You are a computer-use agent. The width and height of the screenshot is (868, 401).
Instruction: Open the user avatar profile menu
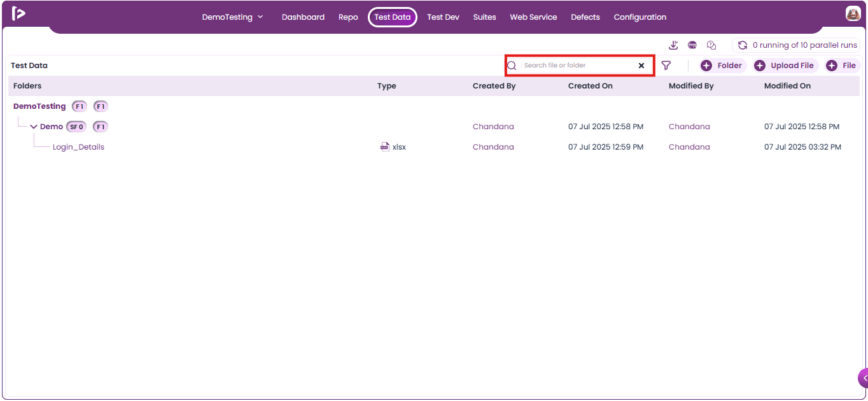coord(853,13)
